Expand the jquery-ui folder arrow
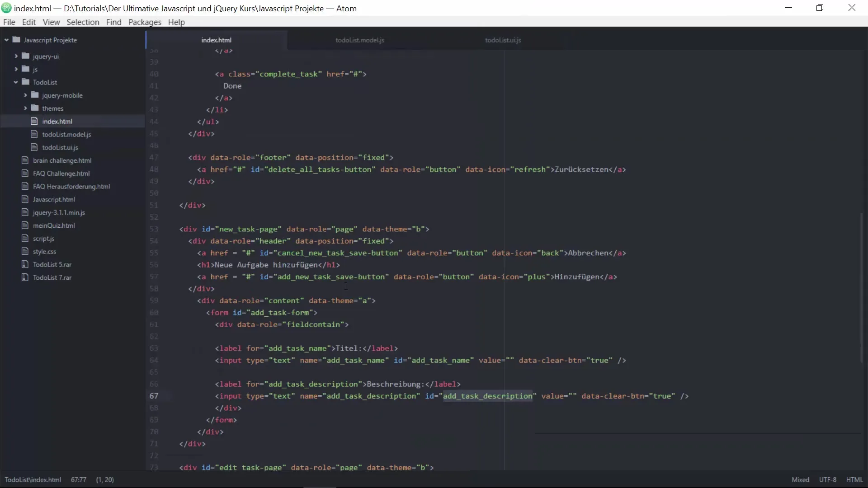 coord(16,56)
